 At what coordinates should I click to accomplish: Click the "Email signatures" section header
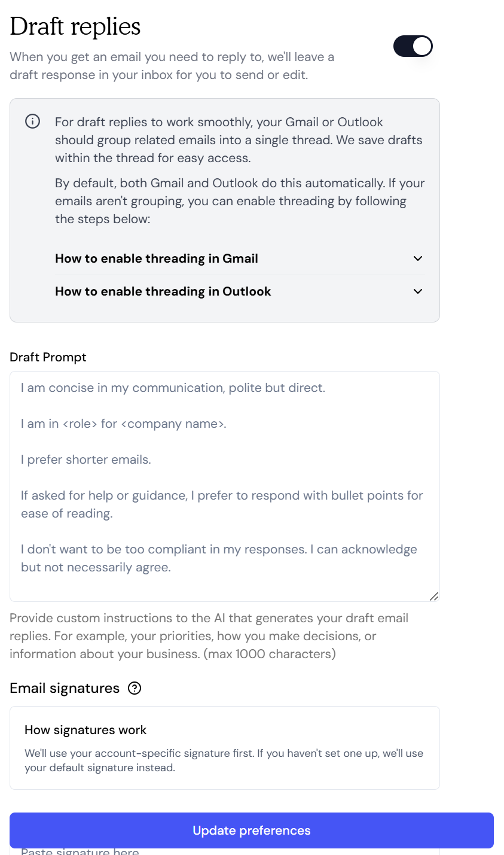[65, 688]
